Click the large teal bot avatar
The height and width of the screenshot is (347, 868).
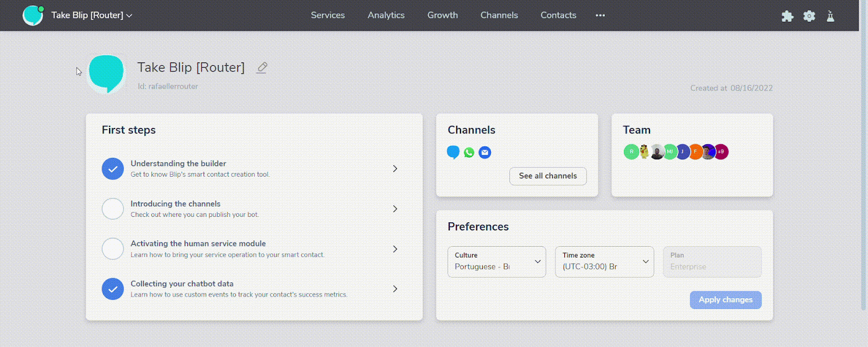106,74
